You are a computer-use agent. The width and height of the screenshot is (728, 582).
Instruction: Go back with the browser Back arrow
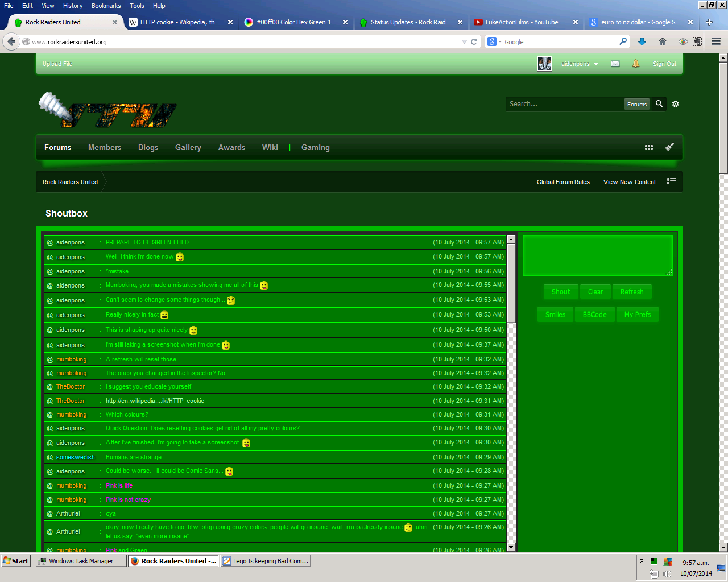(11, 41)
